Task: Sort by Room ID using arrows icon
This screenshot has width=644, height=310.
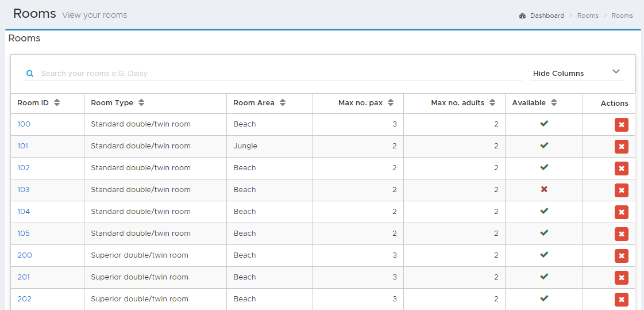Action: (x=57, y=103)
